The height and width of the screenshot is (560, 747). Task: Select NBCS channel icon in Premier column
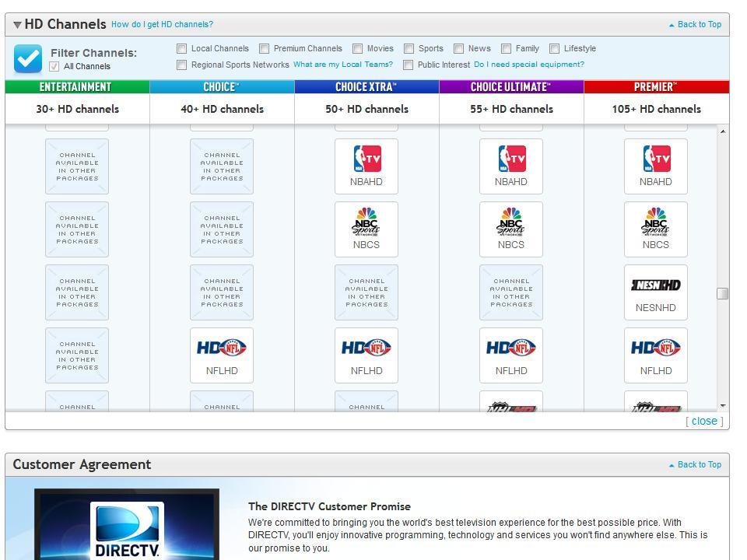click(655, 229)
